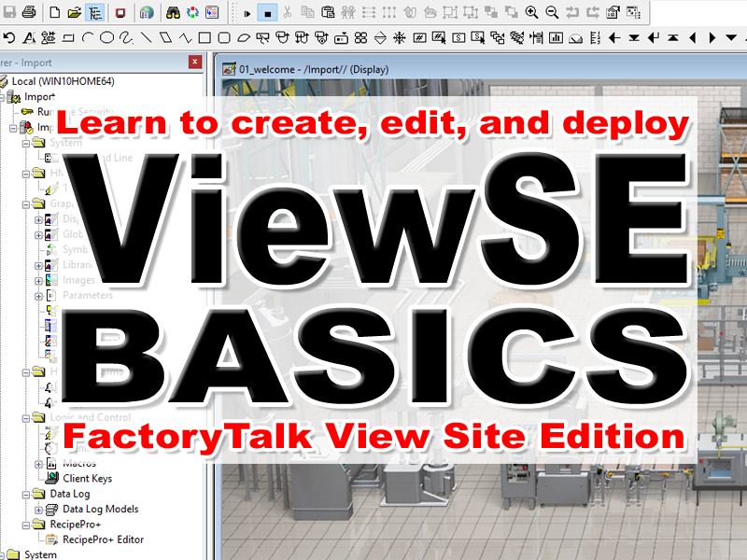Insert the Enter key button tool
Screen dimensions: 747x560
point(654,37)
